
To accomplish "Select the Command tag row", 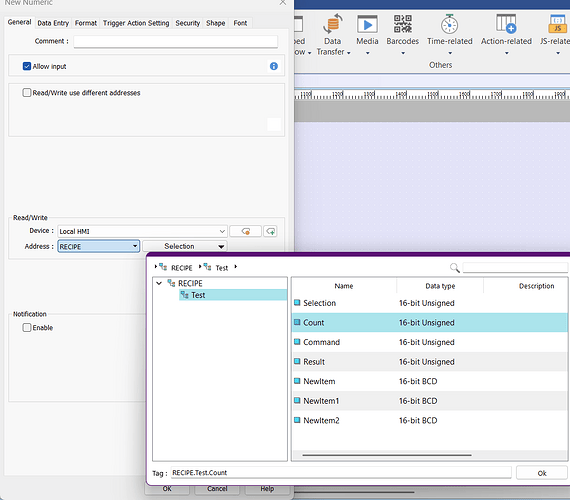I will [x=429, y=342].
